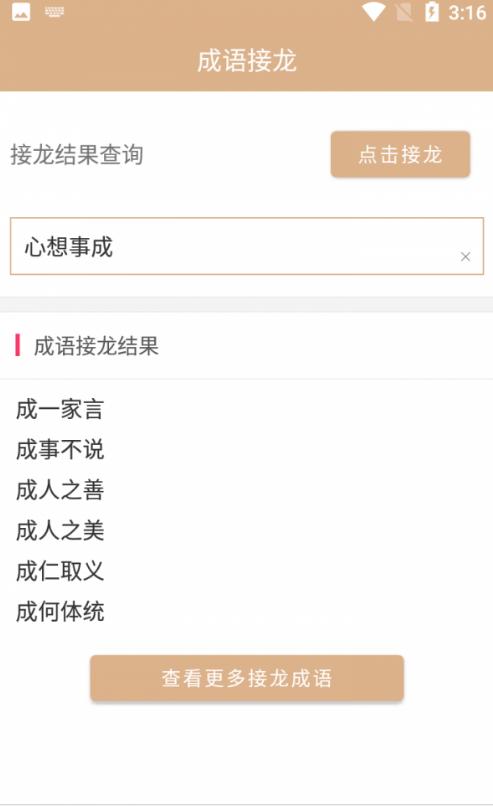Viewport: 493px width, 807px height.
Task: Tap the Wi-Fi signal icon
Action: (374, 12)
